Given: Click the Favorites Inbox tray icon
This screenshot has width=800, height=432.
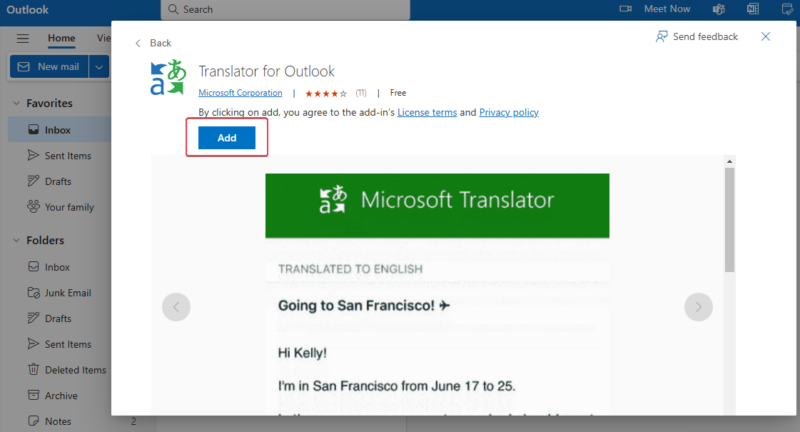Looking at the screenshot, I should 33,130.
